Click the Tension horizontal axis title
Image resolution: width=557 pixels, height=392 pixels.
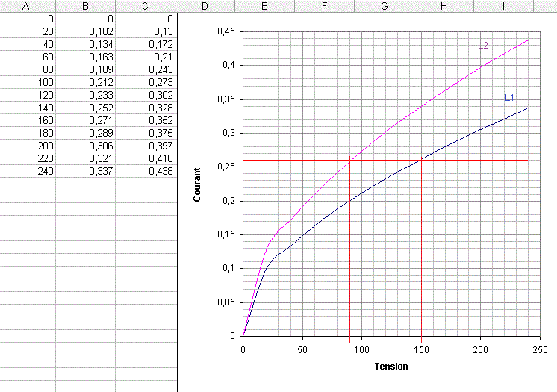(x=391, y=367)
